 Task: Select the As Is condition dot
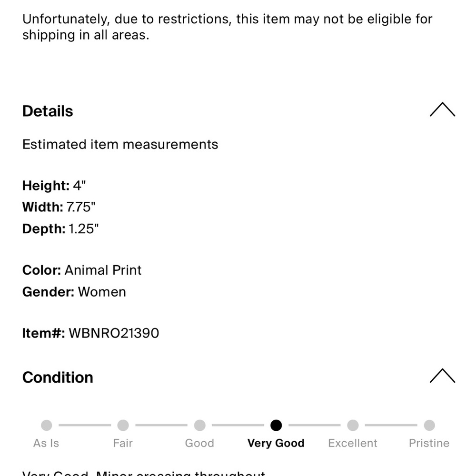pyautogui.click(x=47, y=425)
